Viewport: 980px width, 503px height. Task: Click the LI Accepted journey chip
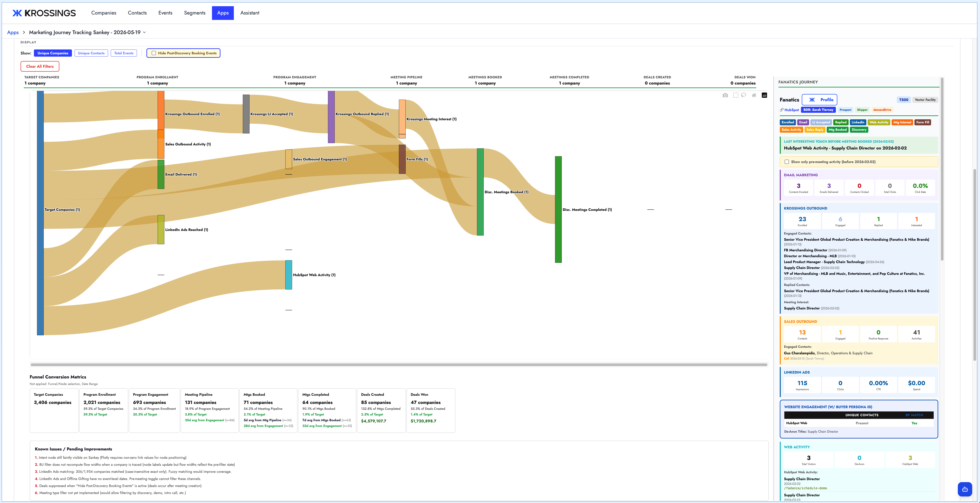(821, 122)
